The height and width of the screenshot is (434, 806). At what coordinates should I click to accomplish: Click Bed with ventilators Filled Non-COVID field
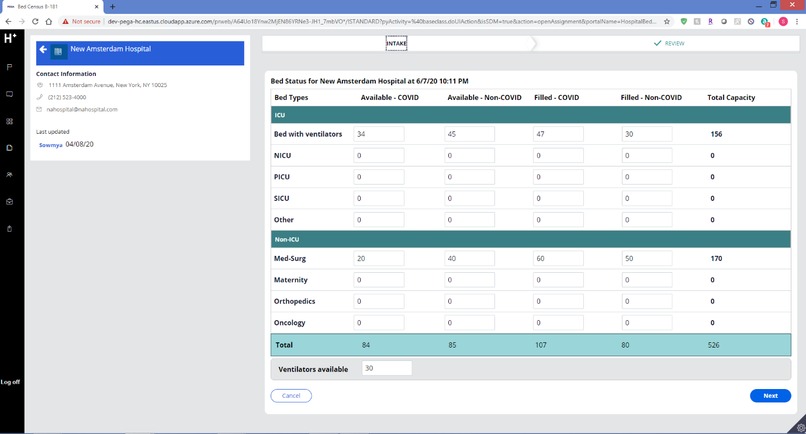(x=647, y=134)
